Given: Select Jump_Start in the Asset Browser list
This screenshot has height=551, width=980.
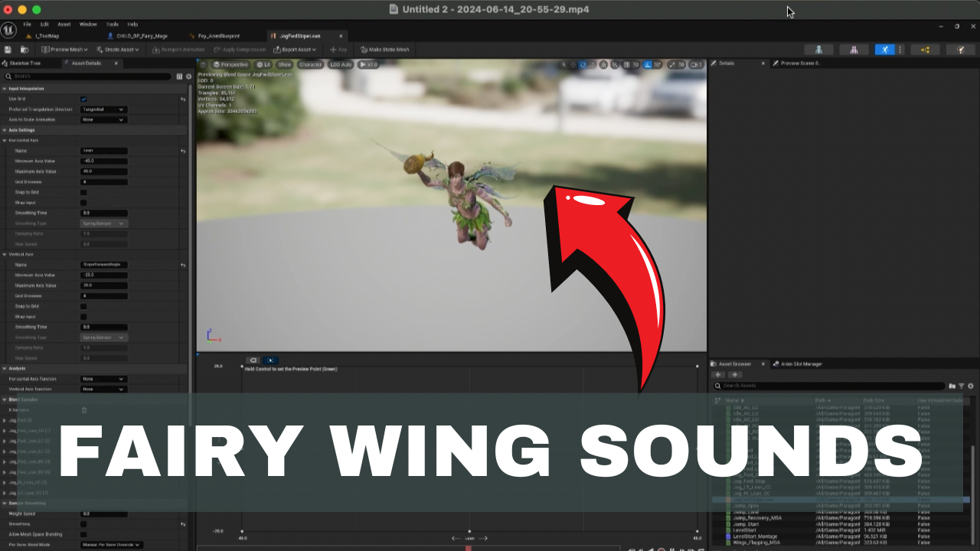Looking at the screenshot, I should pos(748,524).
